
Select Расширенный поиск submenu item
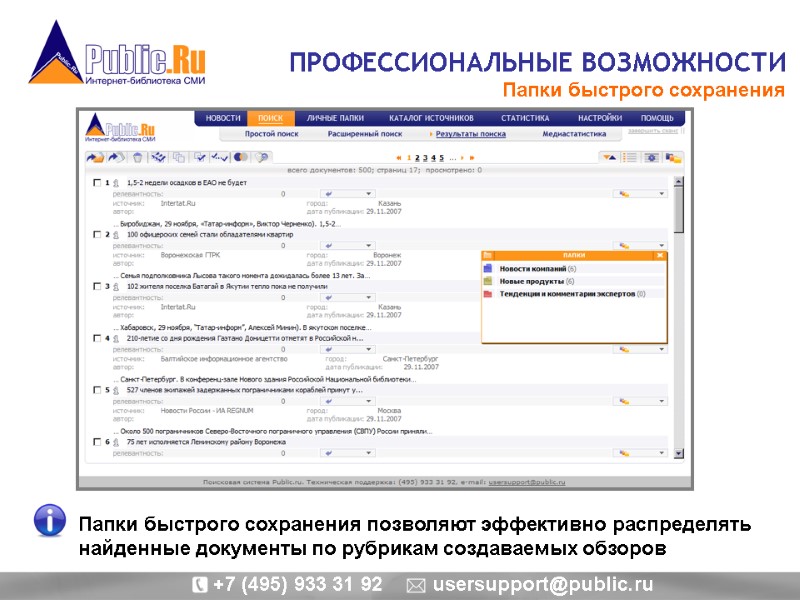[x=365, y=134]
